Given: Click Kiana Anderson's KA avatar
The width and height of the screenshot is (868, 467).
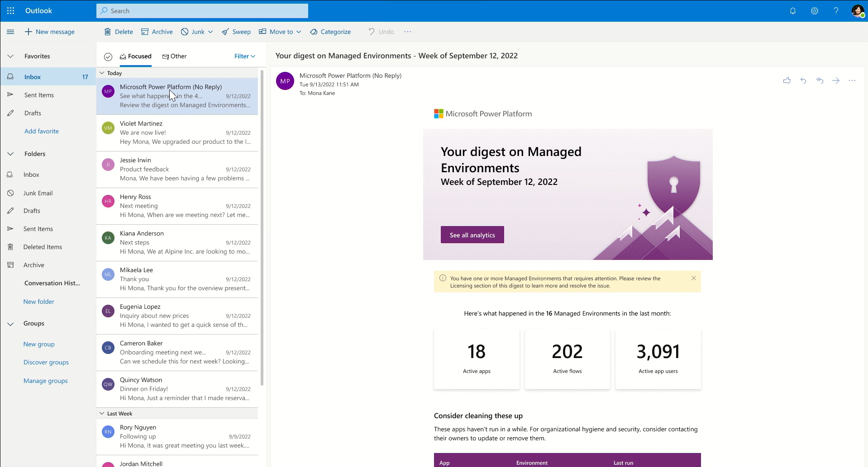Looking at the screenshot, I should pyautogui.click(x=108, y=238).
